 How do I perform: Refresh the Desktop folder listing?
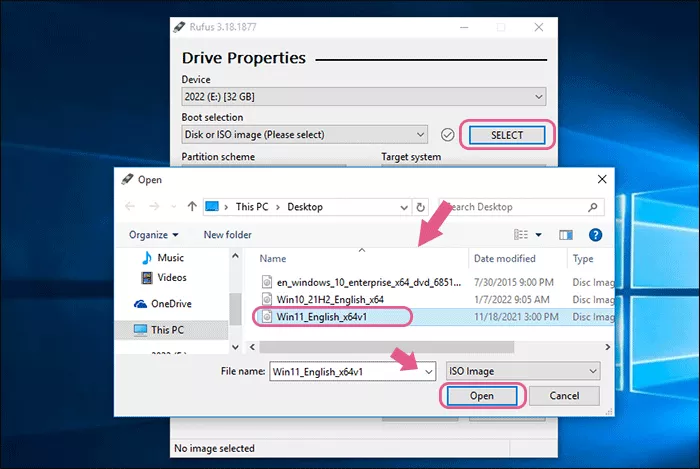[420, 207]
